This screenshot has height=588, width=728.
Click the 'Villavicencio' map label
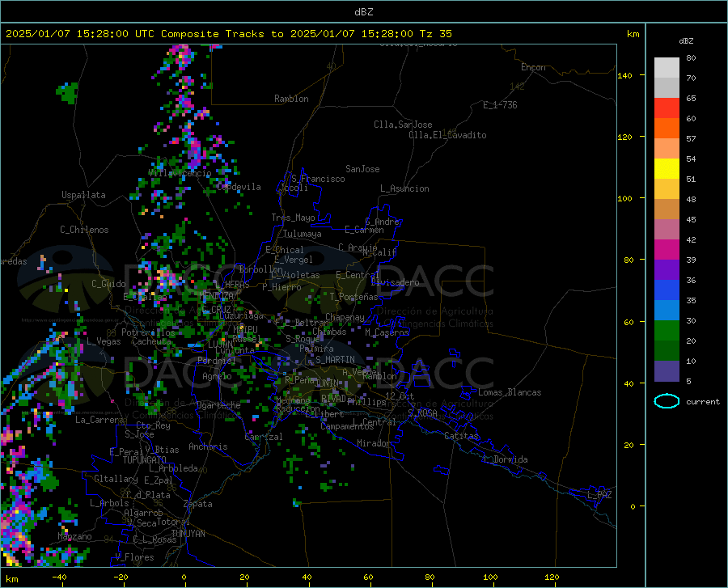click(180, 173)
